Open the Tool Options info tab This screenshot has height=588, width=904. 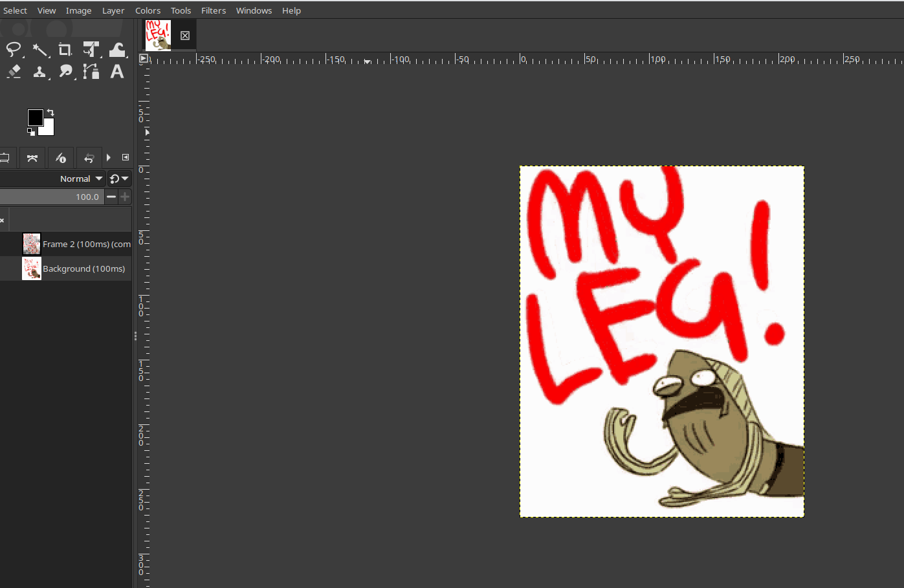pos(61,158)
